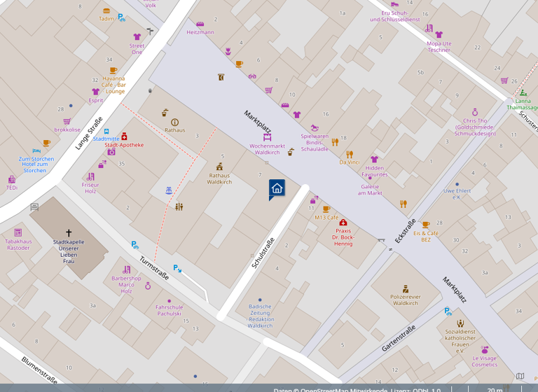Select the Barbershop Marco Holz icon
The width and height of the screenshot is (538, 392).
click(126, 269)
